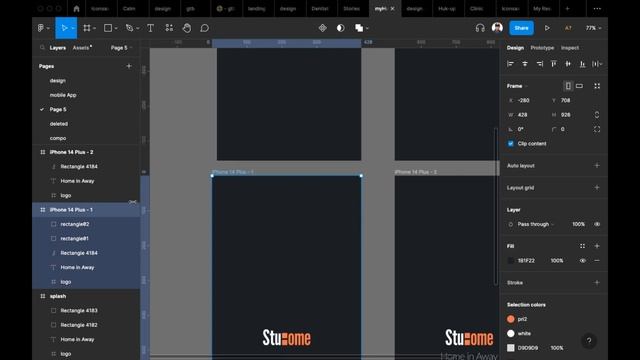Screen dimensions: 640x360
Task: Open the mobile App page
Action: click(63, 95)
